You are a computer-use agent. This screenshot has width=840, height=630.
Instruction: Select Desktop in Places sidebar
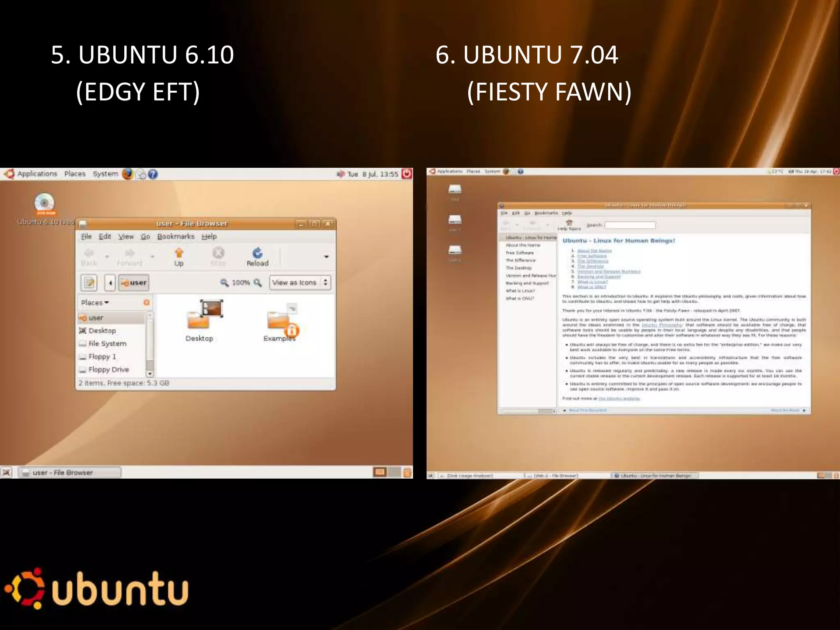tap(111, 331)
